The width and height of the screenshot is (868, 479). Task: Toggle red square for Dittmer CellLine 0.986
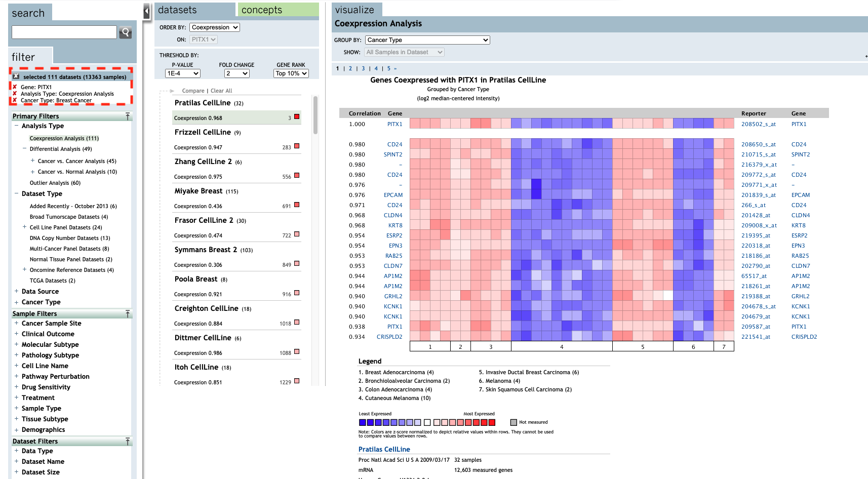(x=297, y=352)
